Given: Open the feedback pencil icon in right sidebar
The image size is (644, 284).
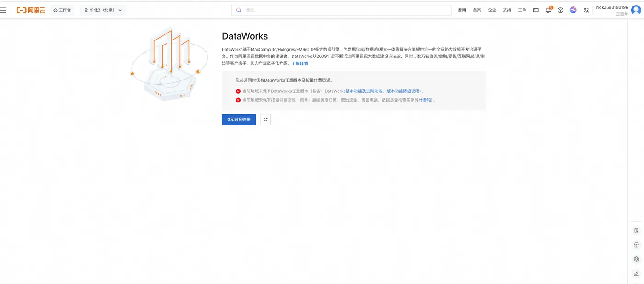Looking at the screenshot, I should pos(637,273).
